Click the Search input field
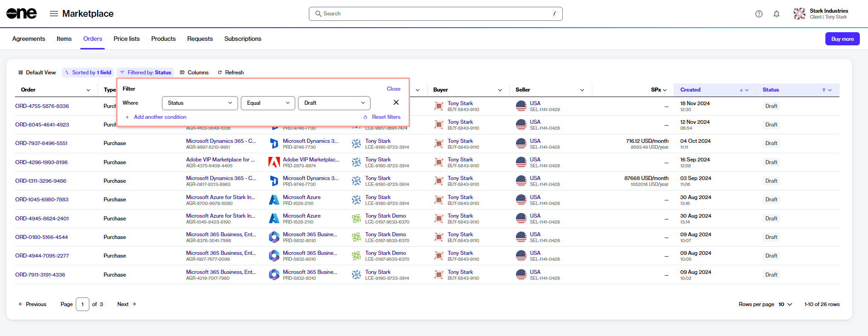The width and height of the screenshot is (868, 336). coord(435,14)
